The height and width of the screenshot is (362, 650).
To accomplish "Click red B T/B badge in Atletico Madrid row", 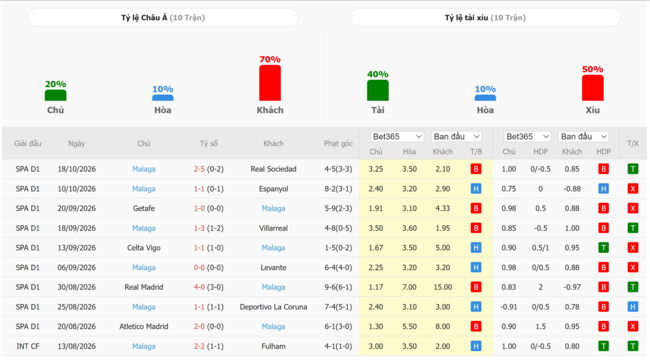I will [x=476, y=327].
